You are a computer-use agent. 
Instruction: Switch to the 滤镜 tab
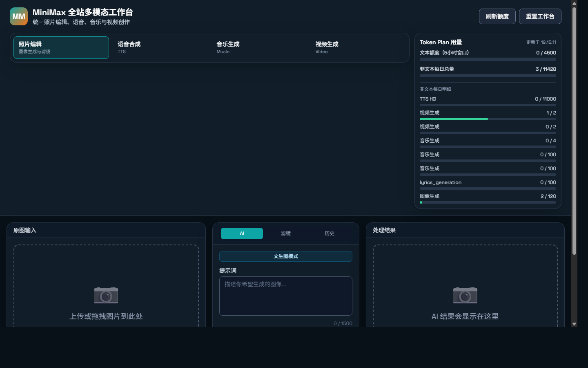pos(286,233)
